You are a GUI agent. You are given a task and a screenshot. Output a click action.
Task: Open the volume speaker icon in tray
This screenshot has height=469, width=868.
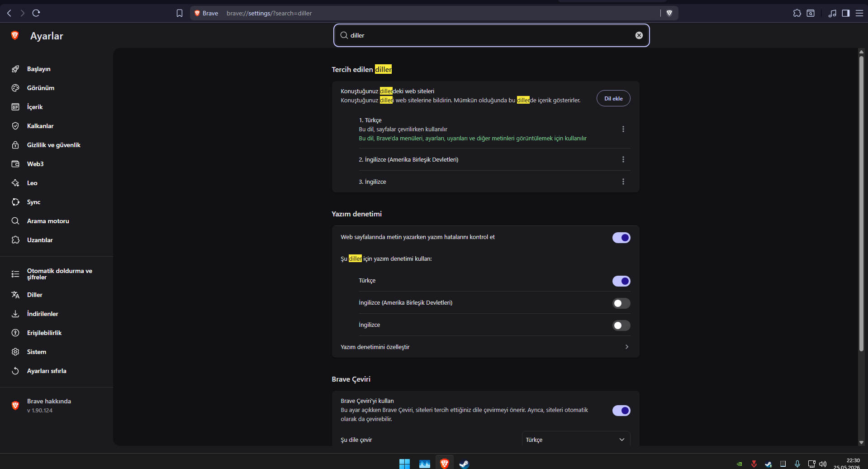click(x=823, y=464)
